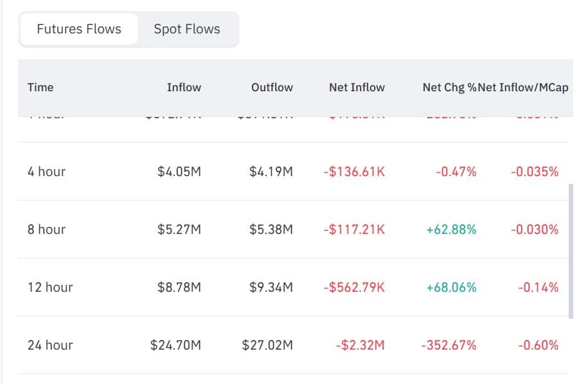Viewport: 588px width, 385px height.
Task: Click the $24.70M inflow value
Action: pos(175,345)
